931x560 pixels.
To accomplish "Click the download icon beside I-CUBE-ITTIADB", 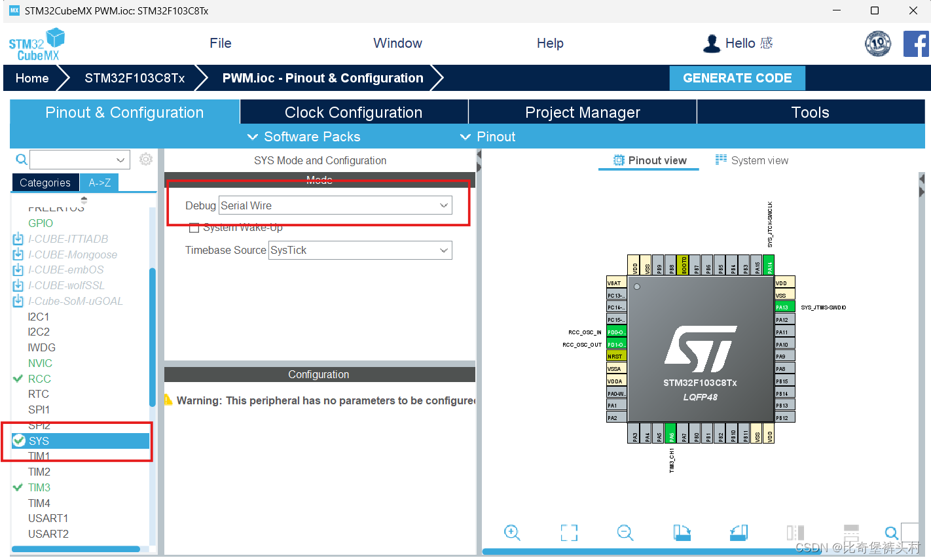I will point(18,239).
